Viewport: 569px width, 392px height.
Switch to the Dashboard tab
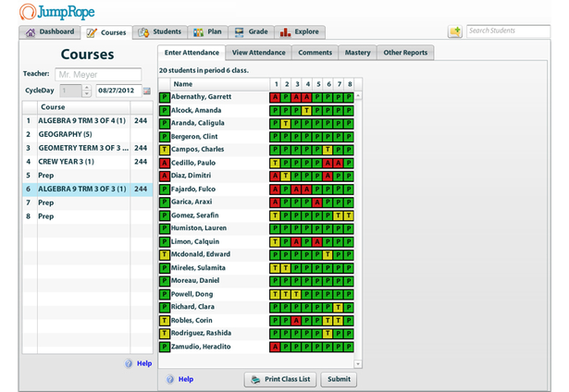[x=50, y=32]
